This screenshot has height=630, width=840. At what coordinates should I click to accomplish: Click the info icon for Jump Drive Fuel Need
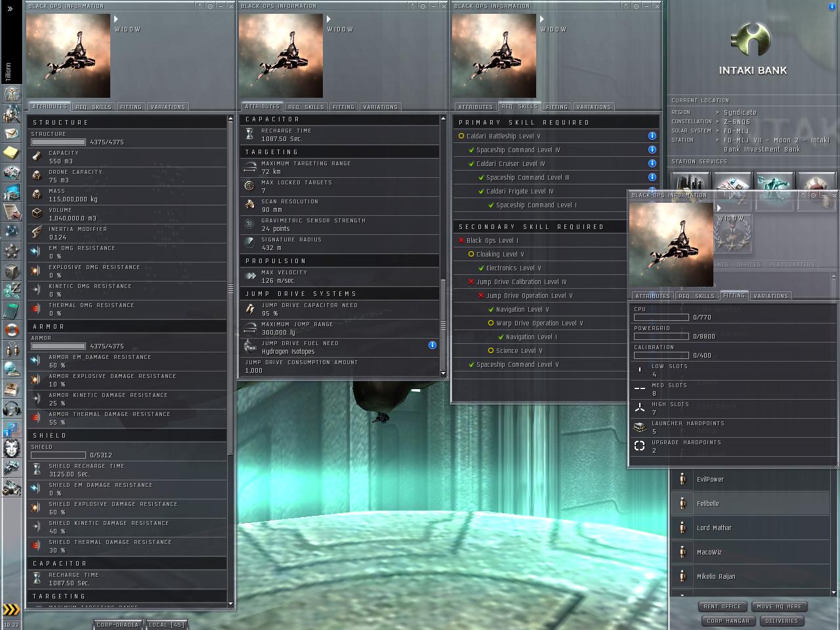[x=432, y=345]
